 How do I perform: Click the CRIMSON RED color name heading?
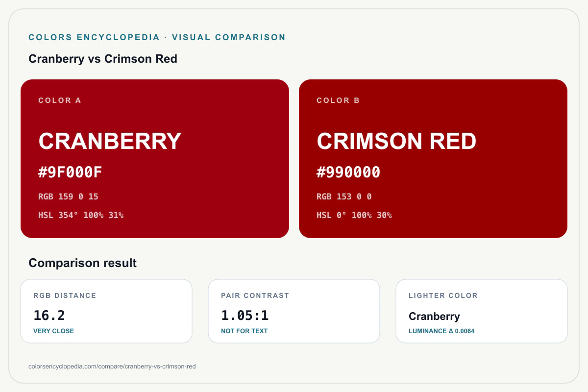tap(396, 141)
